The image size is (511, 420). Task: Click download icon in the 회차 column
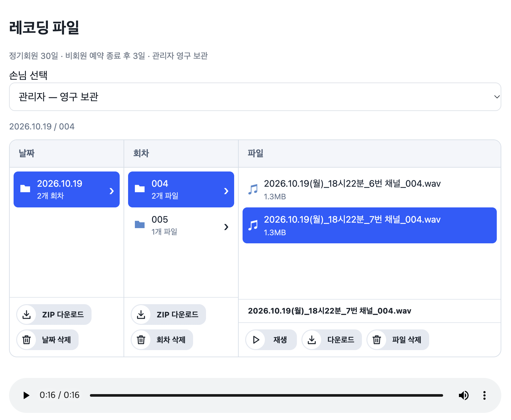tap(141, 315)
